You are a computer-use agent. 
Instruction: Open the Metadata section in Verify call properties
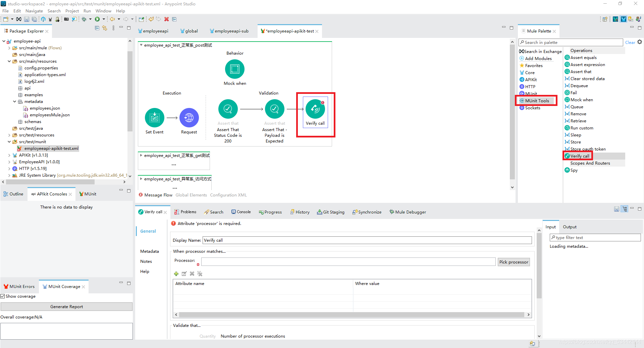[x=150, y=251]
